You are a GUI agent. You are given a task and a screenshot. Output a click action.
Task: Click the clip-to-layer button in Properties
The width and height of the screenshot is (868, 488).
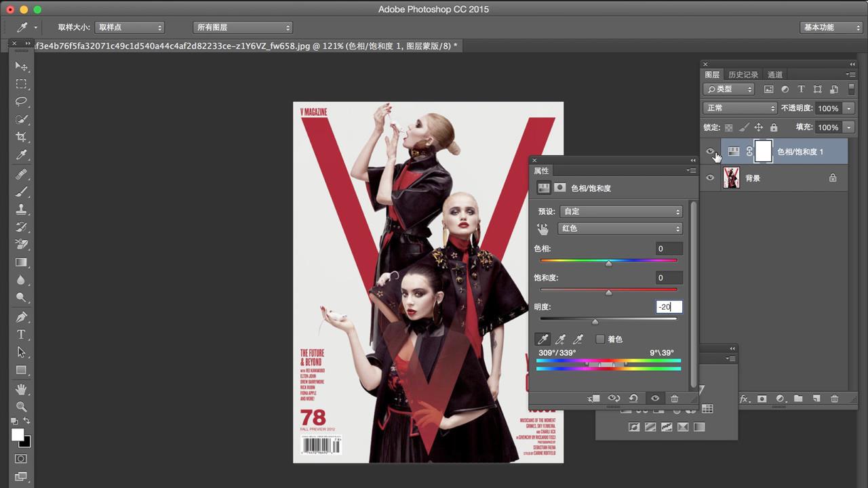[594, 399]
